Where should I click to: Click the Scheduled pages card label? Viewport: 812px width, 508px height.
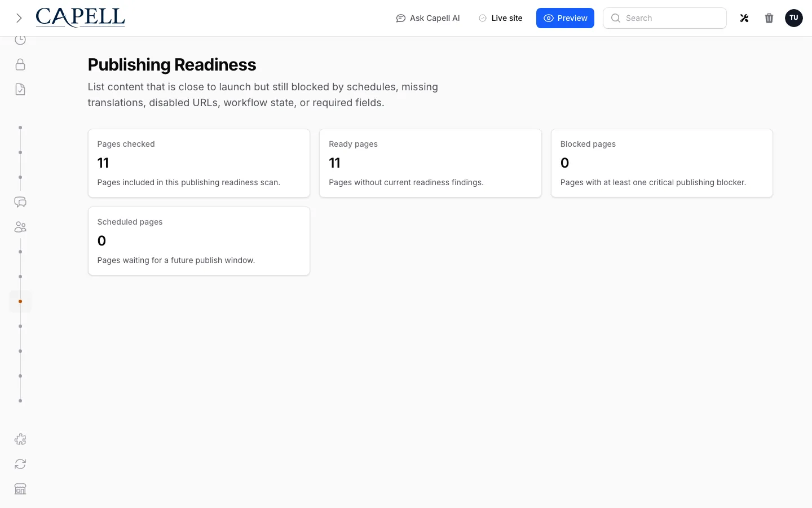point(130,222)
